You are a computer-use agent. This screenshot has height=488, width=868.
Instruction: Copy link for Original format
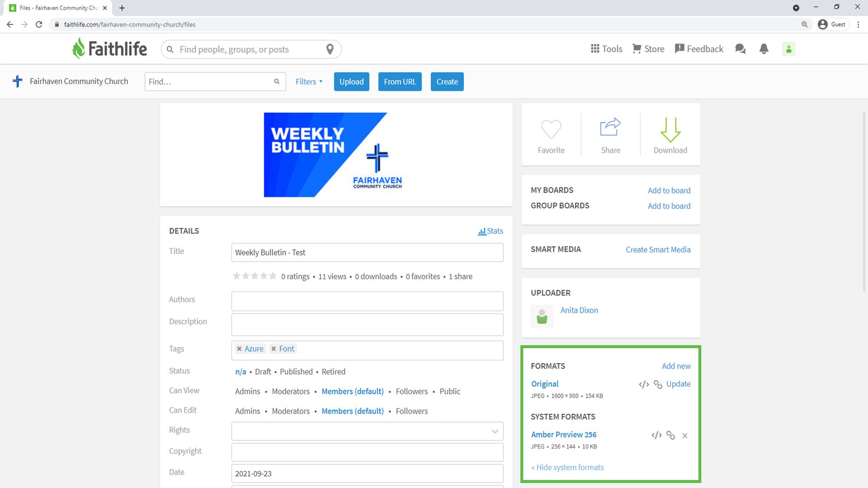pyautogui.click(x=658, y=384)
